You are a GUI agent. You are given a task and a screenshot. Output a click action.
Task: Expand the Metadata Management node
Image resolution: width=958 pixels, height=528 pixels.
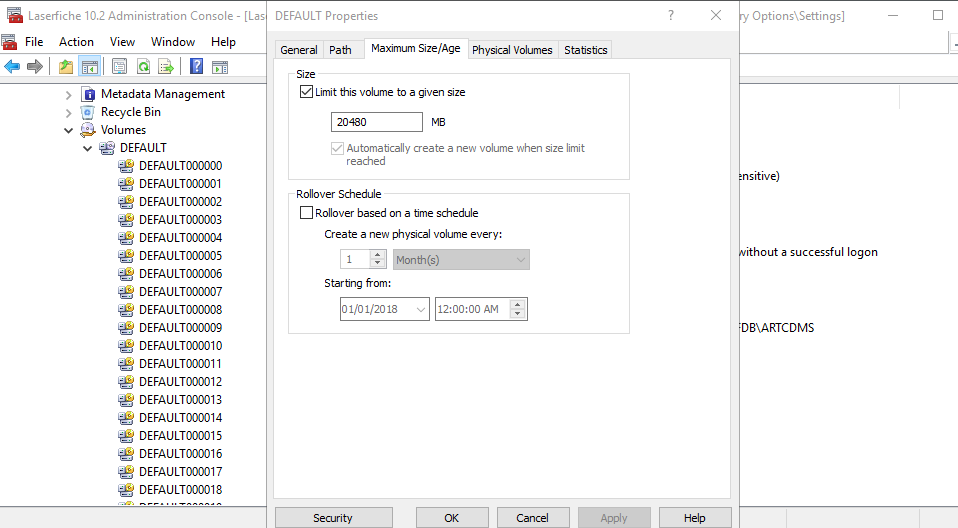click(x=69, y=94)
